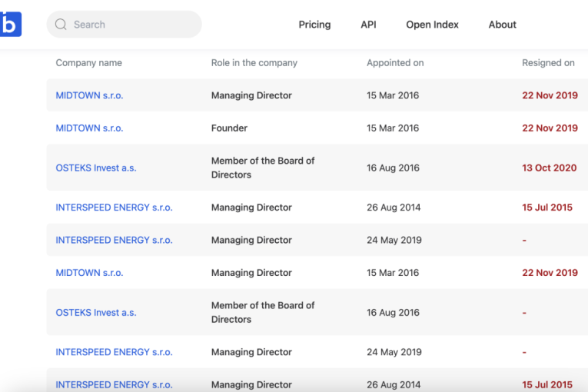Viewport: 588px width, 392px height.
Task: Open OSTEKS Invest a.s. link without resignation date
Action: [x=96, y=313]
